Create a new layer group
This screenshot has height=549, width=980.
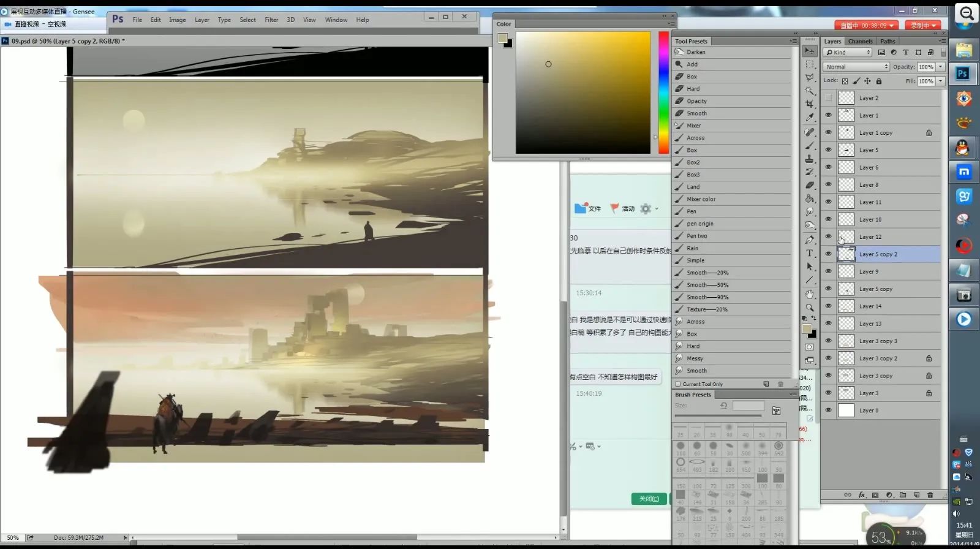(903, 494)
